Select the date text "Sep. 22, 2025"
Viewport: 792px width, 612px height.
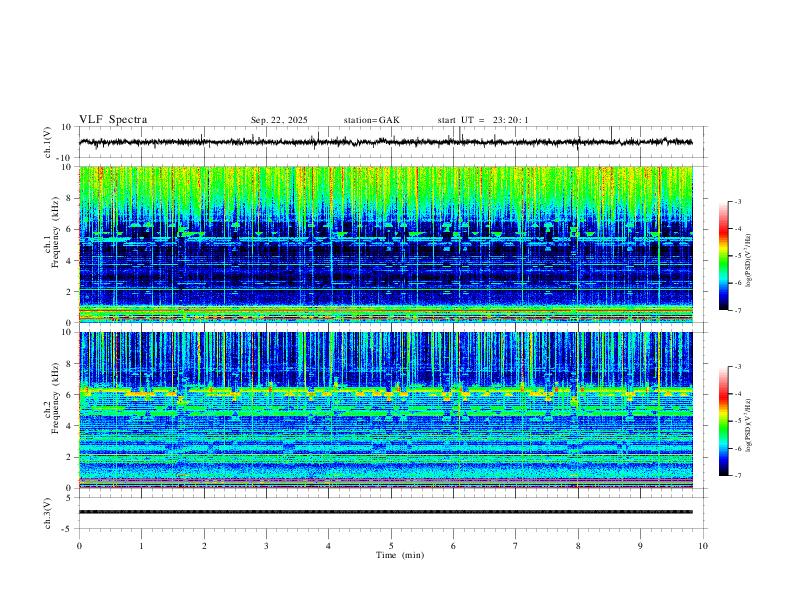pos(279,120)
